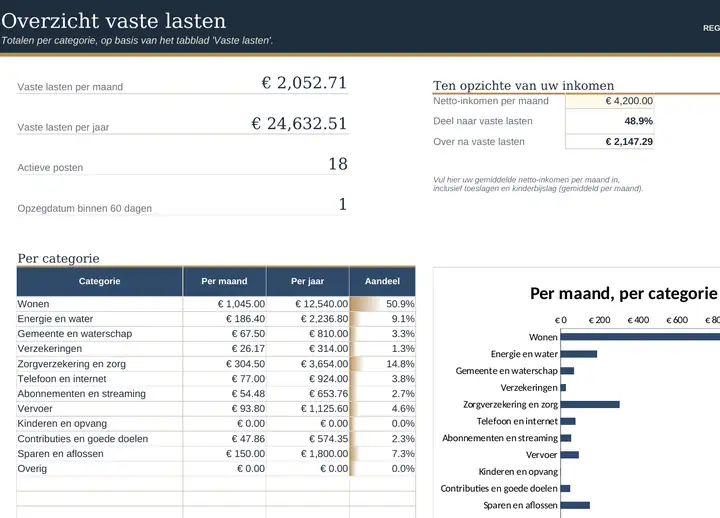Click the 'Ten opzichte van uw inkomen' heading
720x518 pixels.
coord(523,86)
